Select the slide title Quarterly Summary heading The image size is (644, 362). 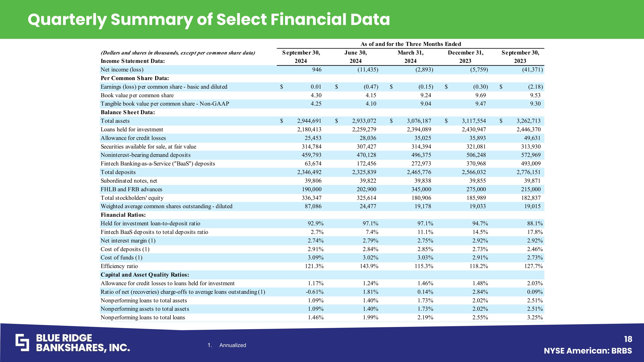209,20
